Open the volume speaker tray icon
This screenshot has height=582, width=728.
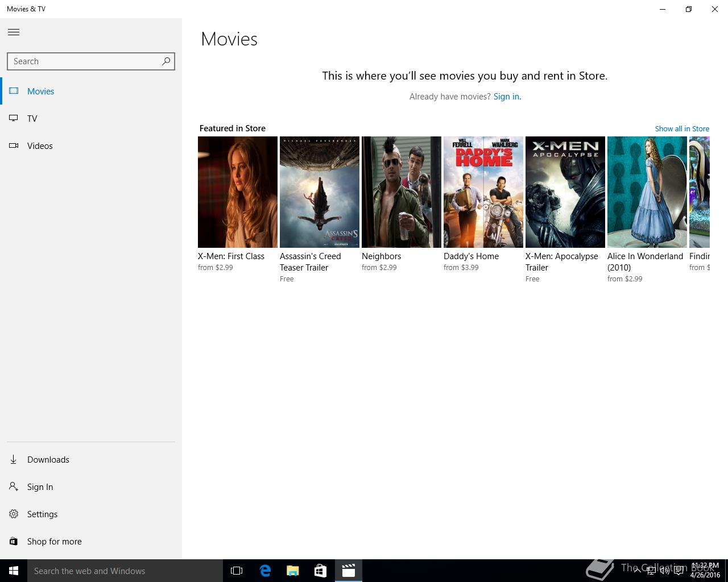664,571
